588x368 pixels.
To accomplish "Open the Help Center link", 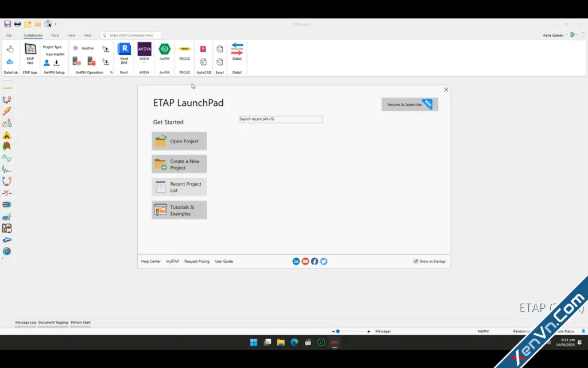I will [x=151, y=262].
